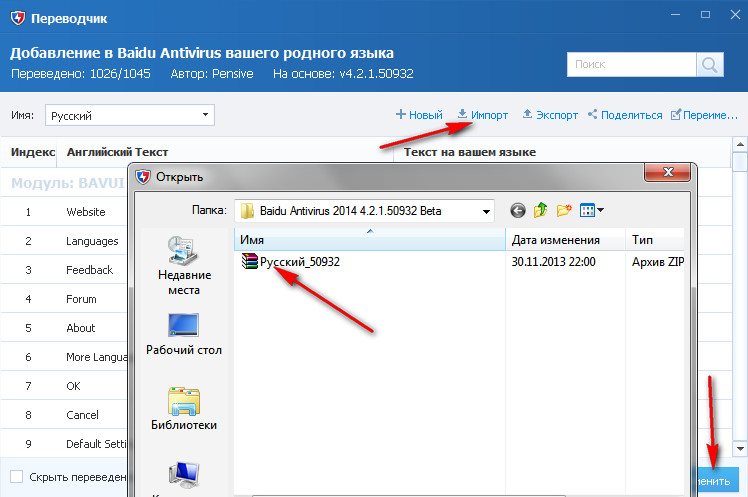
Task: Click the Библиотеки sidebar shortcut
Action: coord(184,409)
